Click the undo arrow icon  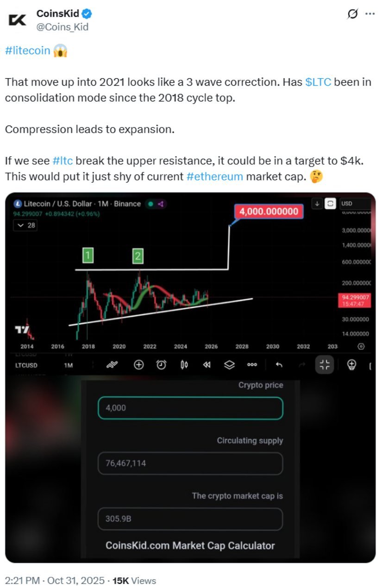pyautogui.click(x=279, y=365)
